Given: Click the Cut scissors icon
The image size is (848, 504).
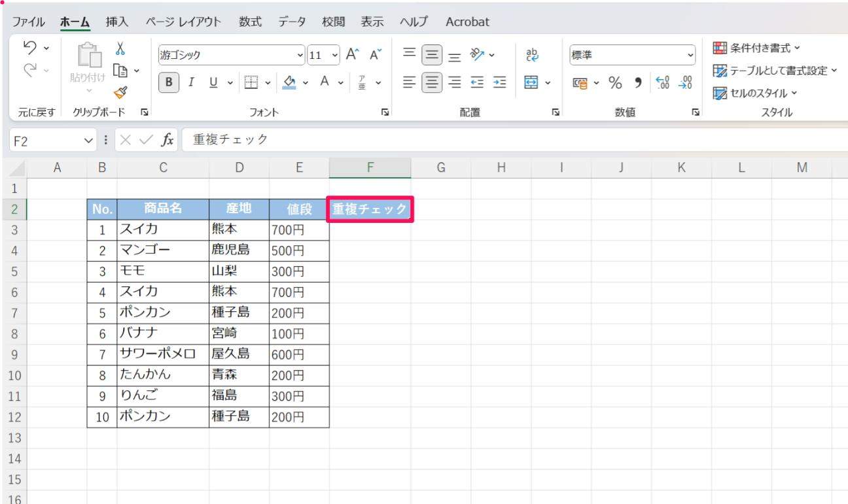Looking at the screenshot, I should 120,49.
